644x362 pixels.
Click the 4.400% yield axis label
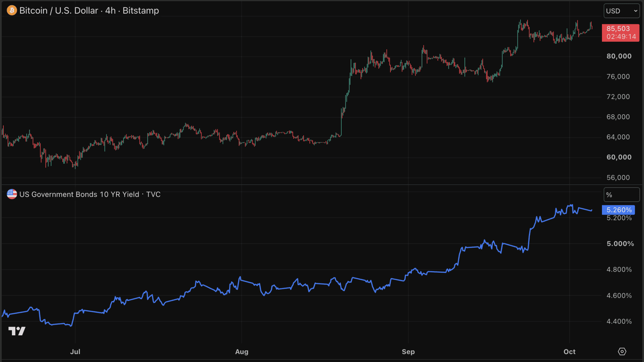point(619,321)
